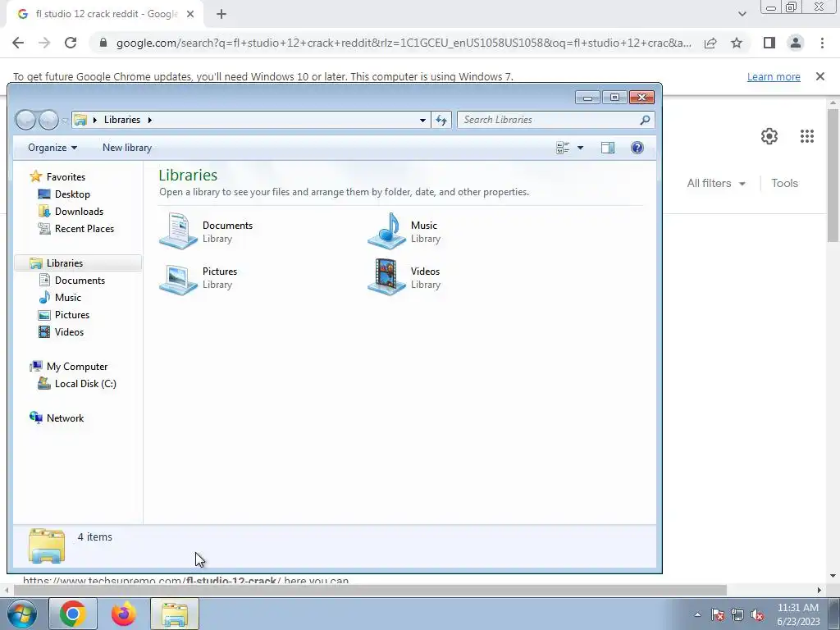Open the address bar history dropdown
Image resolution: width=840 pixels, height=630 pixels.
click(x=422, y=120)
